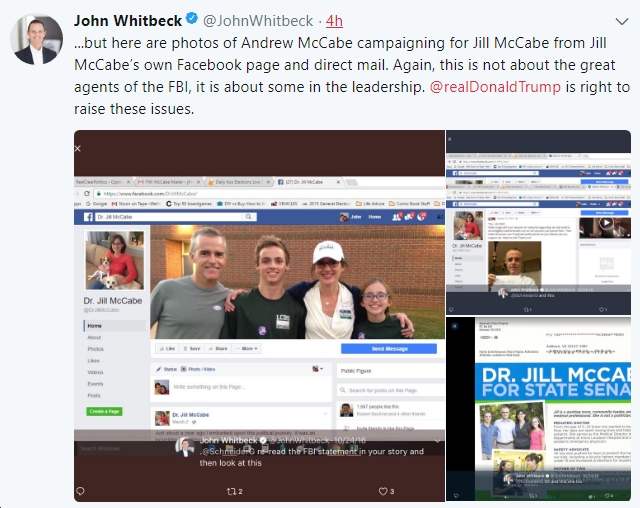This screenshot has height=508, width=640.
Task: Open the top-right Facebook screenshot thumbnail
Action: 538,222
